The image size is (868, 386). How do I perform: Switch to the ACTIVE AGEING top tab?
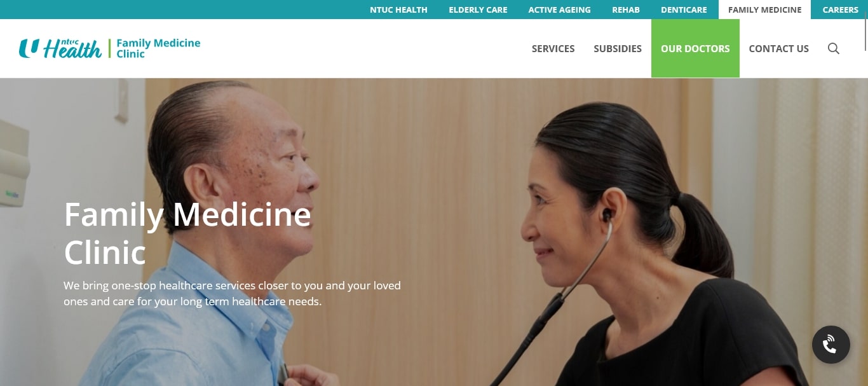pos(559,10)
